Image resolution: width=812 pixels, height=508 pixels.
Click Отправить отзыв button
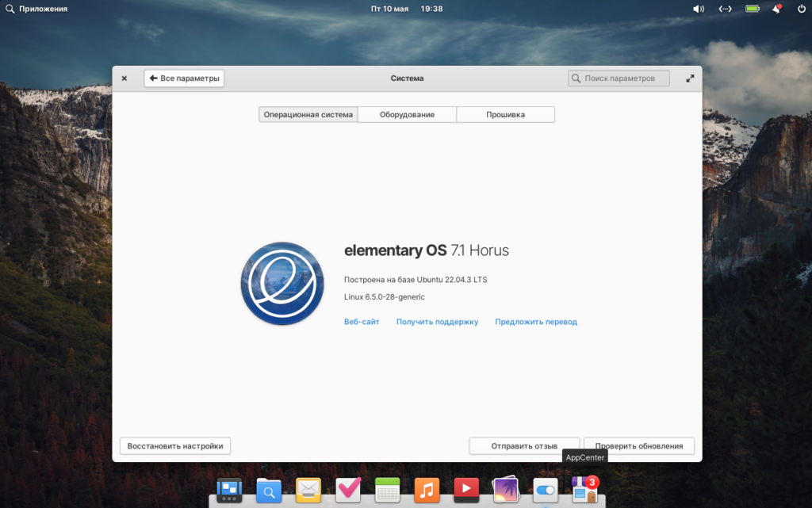524,446
